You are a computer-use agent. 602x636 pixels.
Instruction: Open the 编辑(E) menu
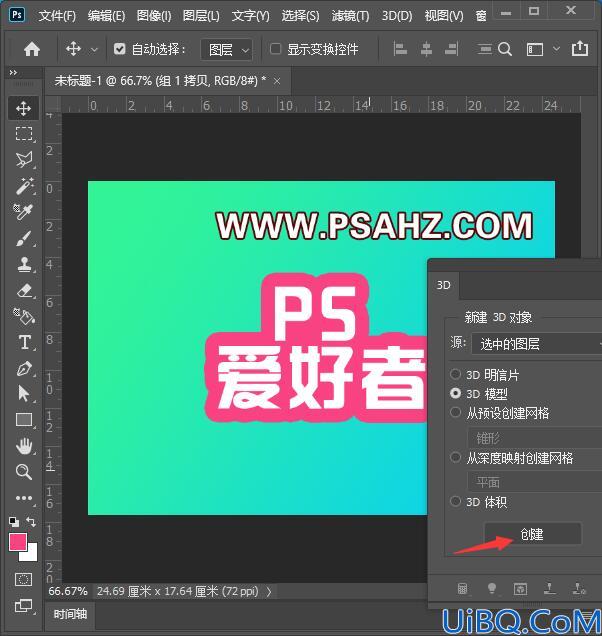pos(106,16)
